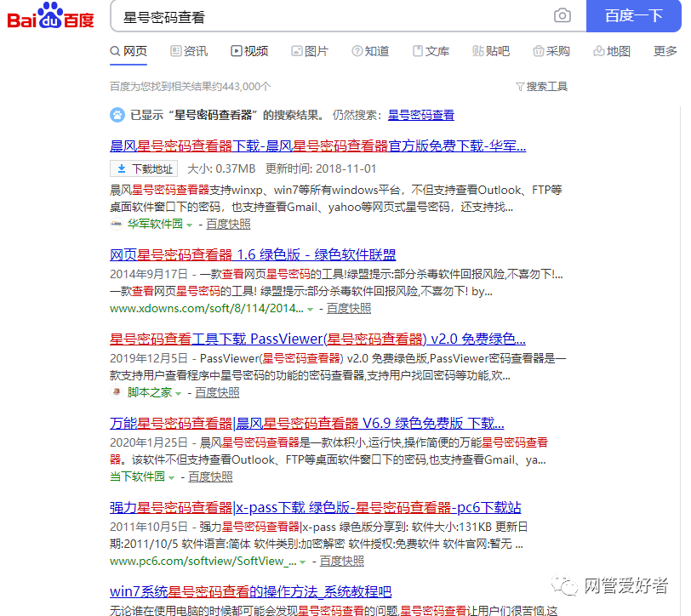Screen dimensions: 691x616
Task: Click the 华军软件园 site icon
Action: (116, 224)
